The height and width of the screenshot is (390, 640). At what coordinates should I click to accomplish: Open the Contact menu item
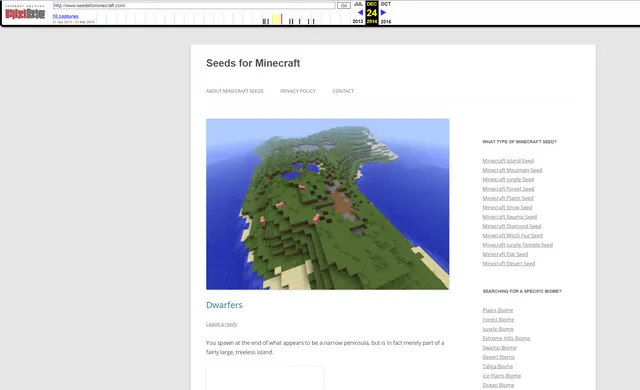pyautogui.click(x=343, y=91)
